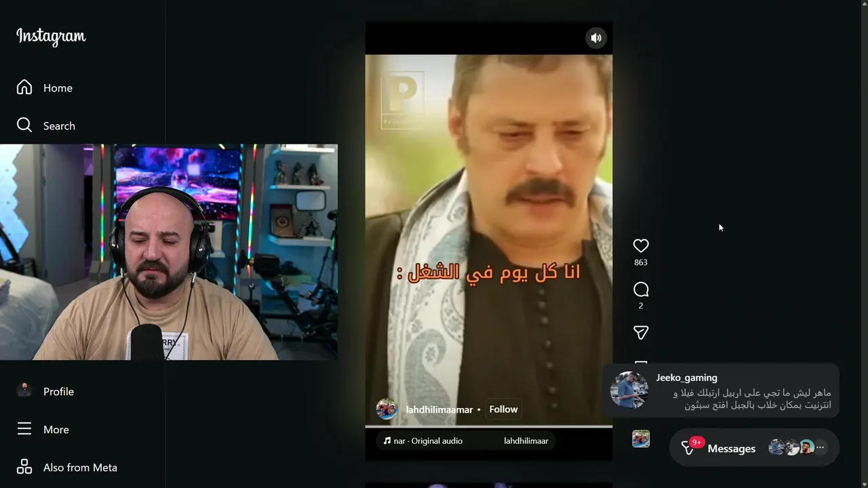Click the Instagram logo
The width and height of the screenshot is (868, 488).
click(51, 37)
